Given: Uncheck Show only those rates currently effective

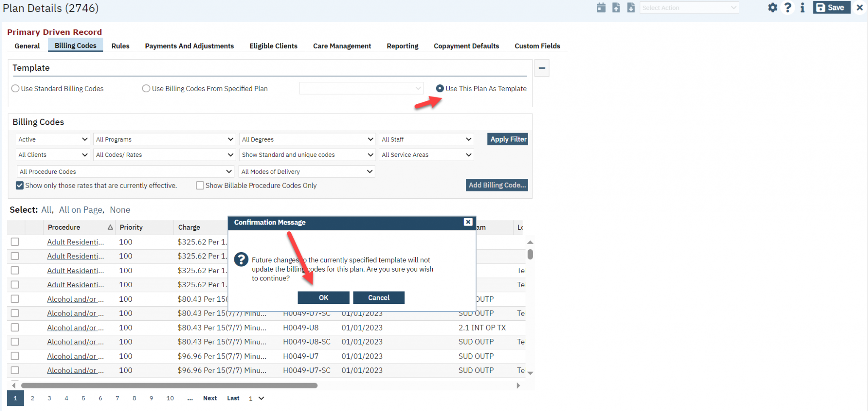Looking at the screenshot, I should point(19,185).
